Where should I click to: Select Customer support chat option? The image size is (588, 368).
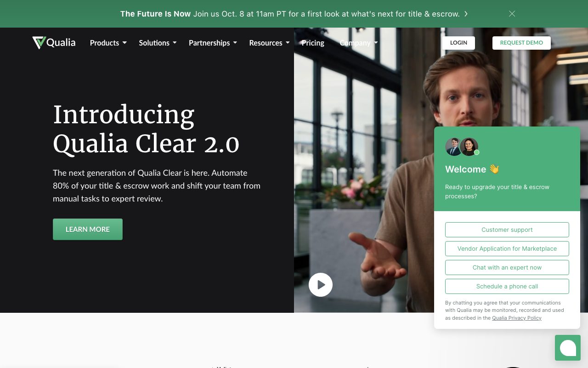[x=507, y=230]
